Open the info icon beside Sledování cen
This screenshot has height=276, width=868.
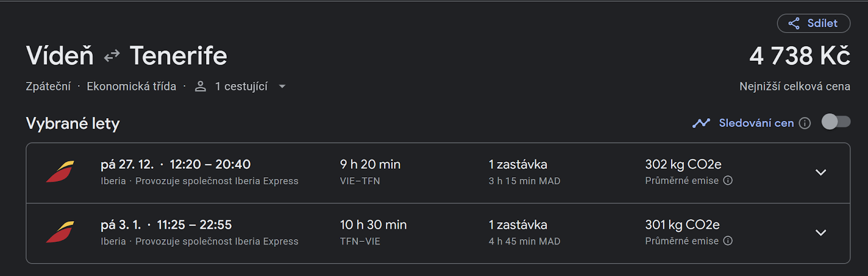tap(805, 123)
